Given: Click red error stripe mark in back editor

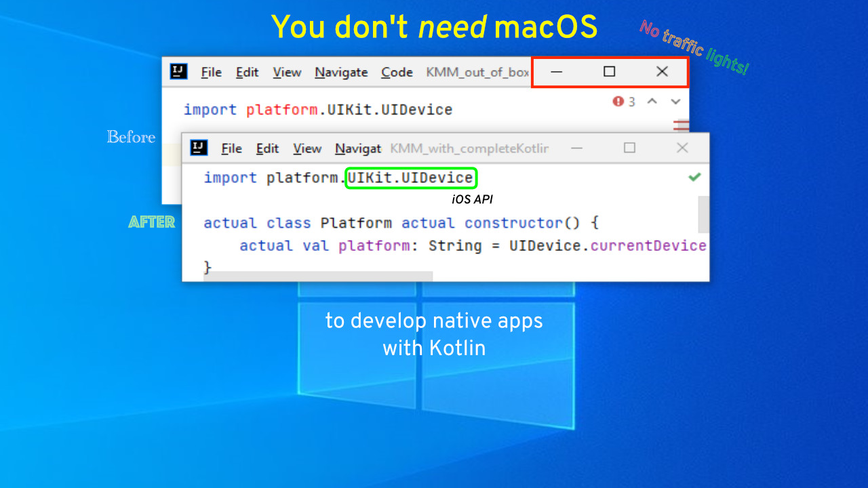Looking at the screenshot, I should 681,125.
